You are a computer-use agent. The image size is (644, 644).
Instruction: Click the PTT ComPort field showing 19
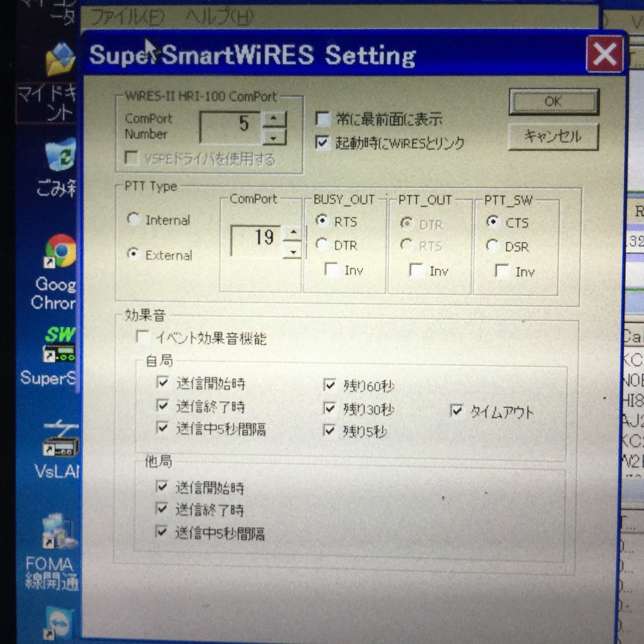click(x=257, y=240)
